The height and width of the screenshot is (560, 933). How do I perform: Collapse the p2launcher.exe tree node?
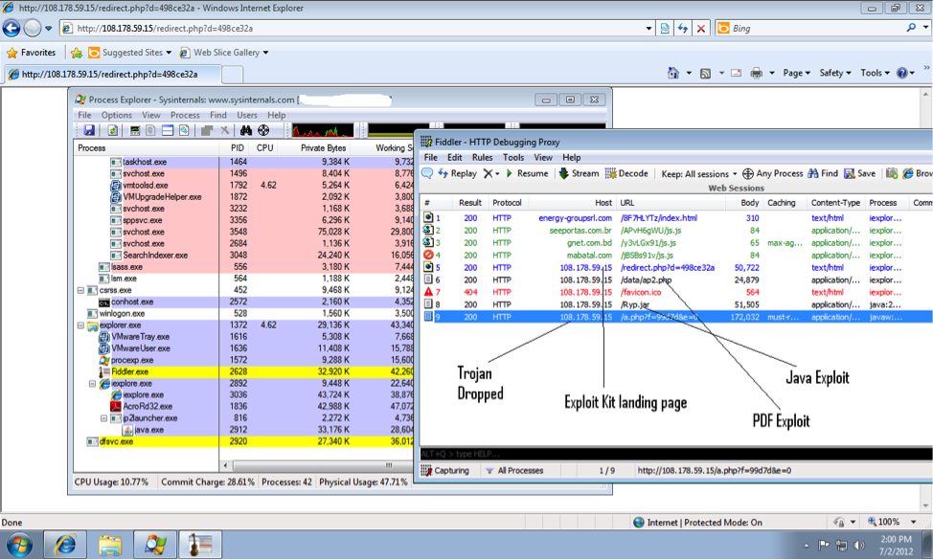point(104,418)
